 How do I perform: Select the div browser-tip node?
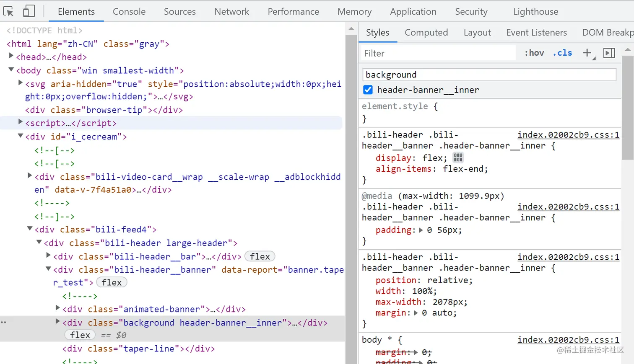pos(104,110)
